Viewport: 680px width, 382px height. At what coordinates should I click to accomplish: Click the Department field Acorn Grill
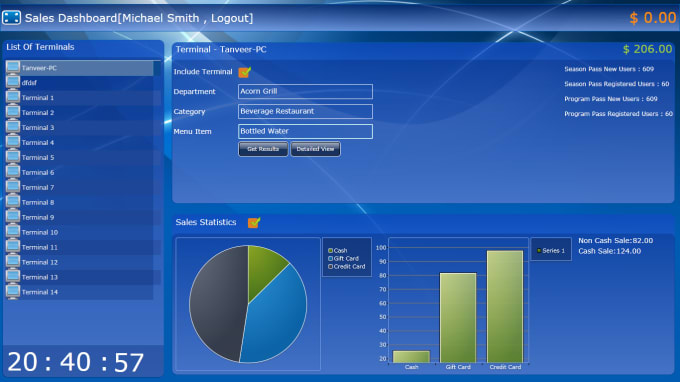click(x=305, y=91)
